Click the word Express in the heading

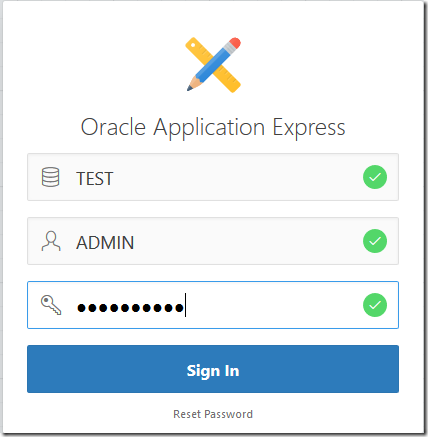[x=309, y=128]
